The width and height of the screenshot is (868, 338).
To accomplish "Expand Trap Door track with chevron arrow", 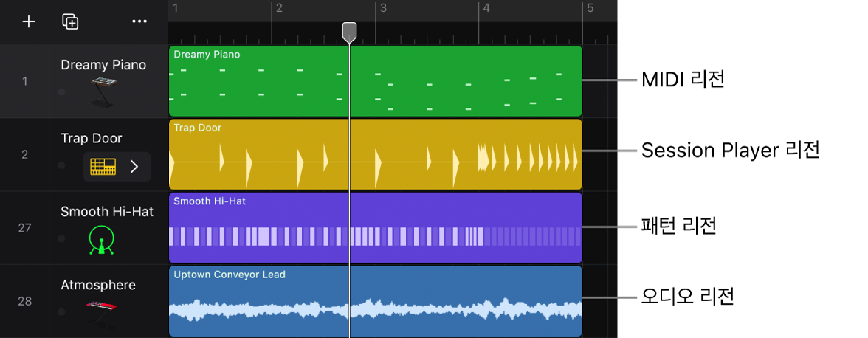I will coord(134,167).
